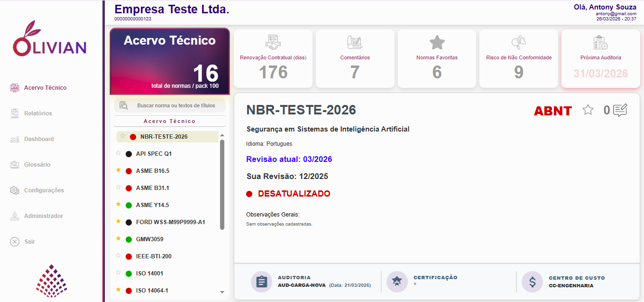Click the Auditoria clipboard icon
The height and width of the screenshot is (302, 644).
click(261, 282)
